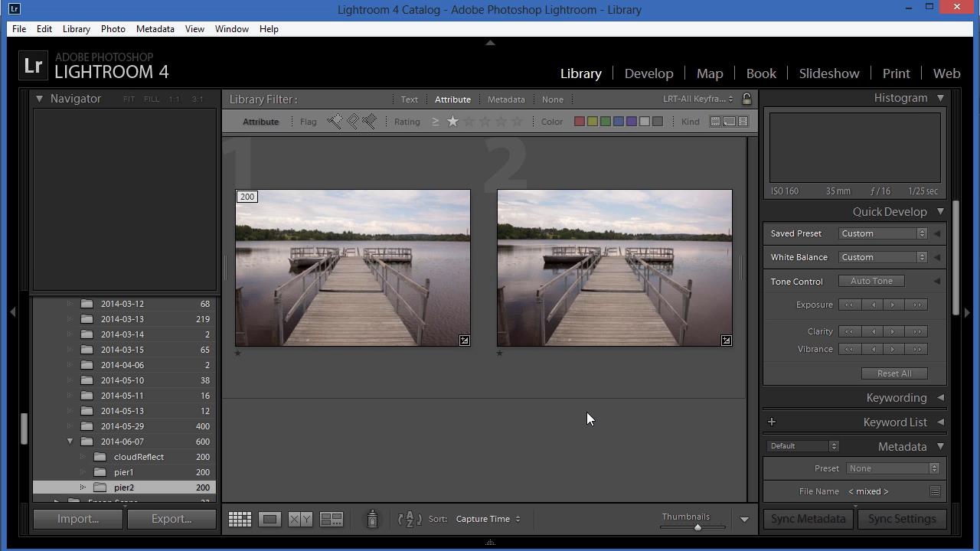Set Navigator zoom to FILL
The width and height of the screenshot is (980, 551).
[x=152, y=99]
